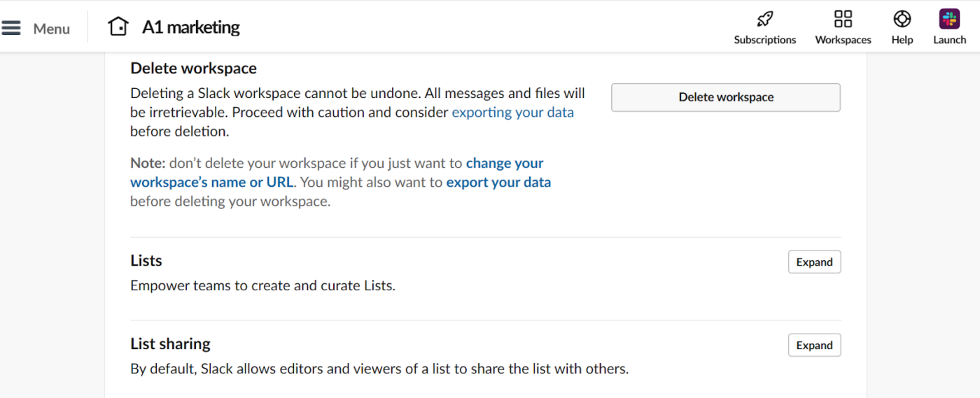Expand the List sharing section
The width and height of the screenshot is (980, 398).
814,346
